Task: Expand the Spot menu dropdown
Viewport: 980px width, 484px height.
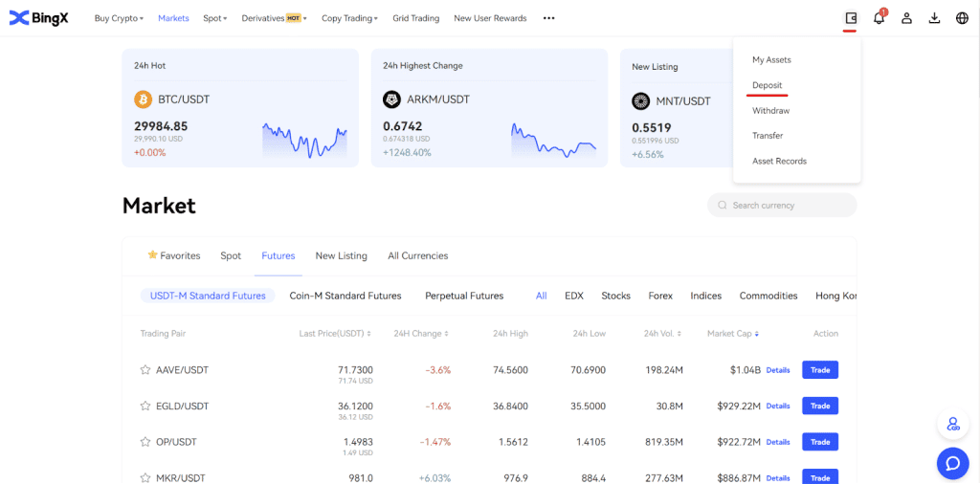Action: (x=215, y=18)
